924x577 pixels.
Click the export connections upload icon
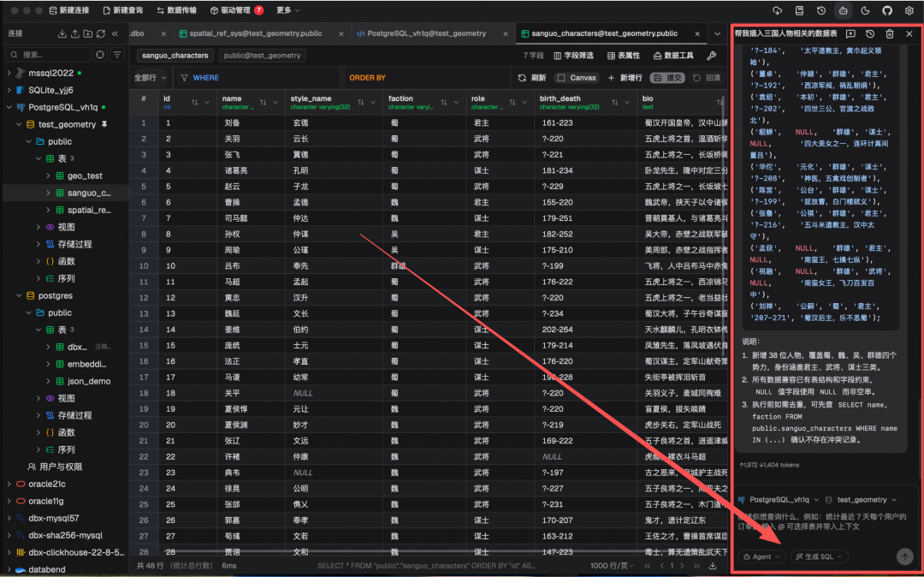point(74,33)
